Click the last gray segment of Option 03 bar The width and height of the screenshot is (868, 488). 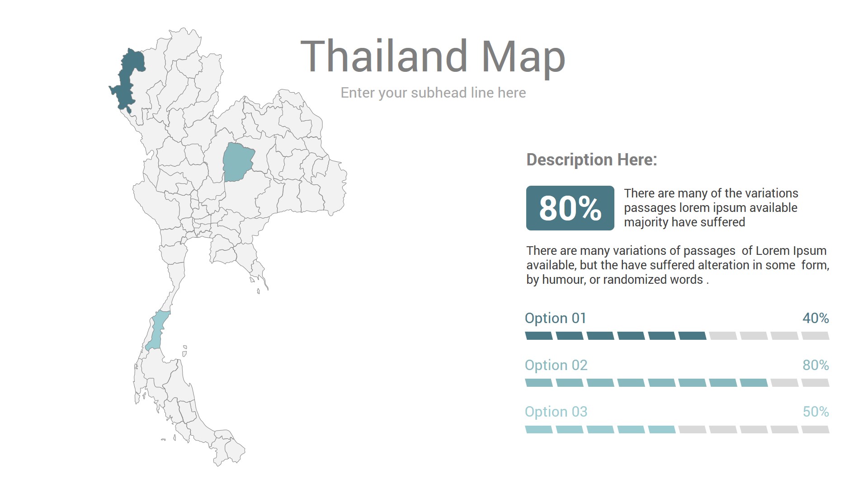point(816,430)
